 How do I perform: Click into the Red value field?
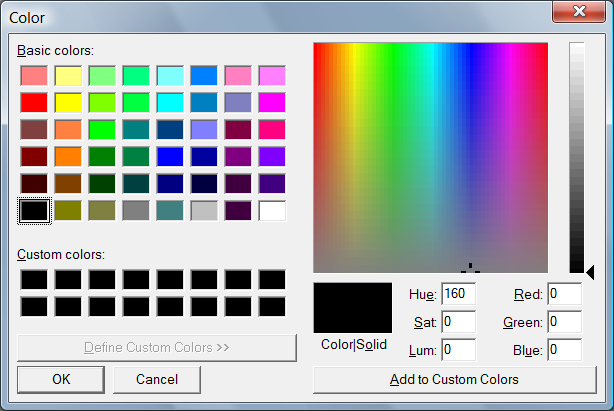click(x=564, y=294)
